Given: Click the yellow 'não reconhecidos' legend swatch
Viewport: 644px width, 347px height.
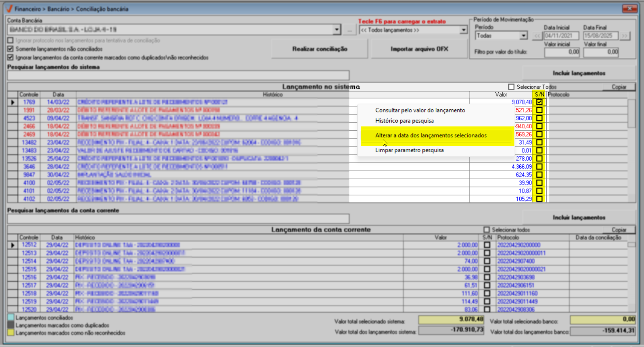Looking at the screenshot, I should [11, 333].
